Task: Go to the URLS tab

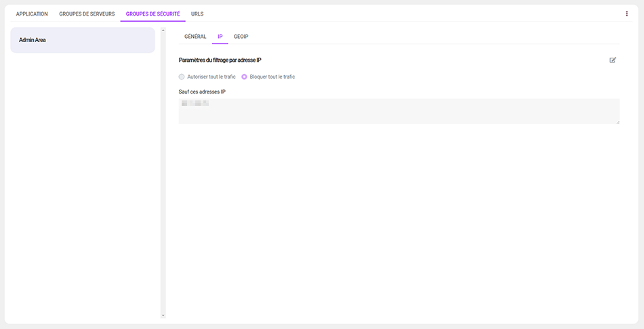Action: point(197,14)
